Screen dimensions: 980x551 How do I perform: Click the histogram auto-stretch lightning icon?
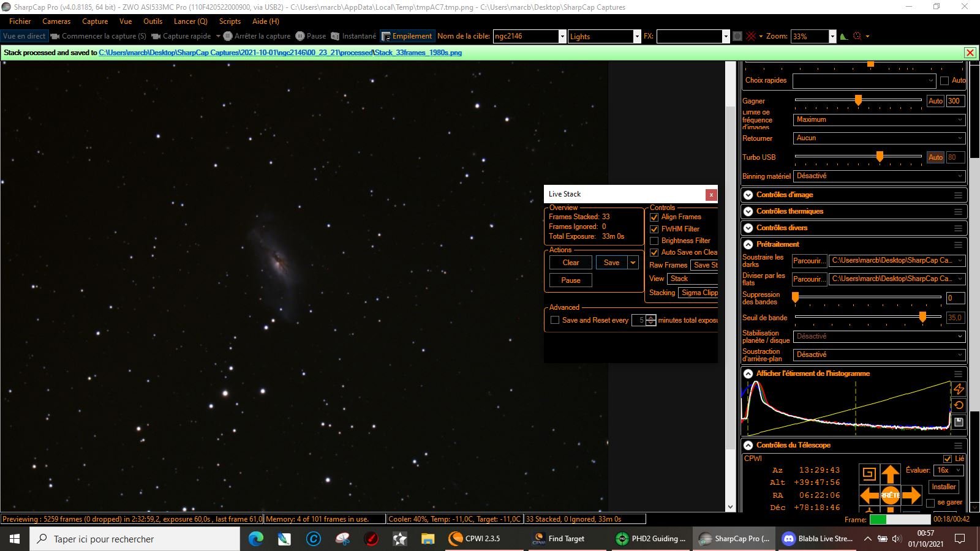coord(959,389)
